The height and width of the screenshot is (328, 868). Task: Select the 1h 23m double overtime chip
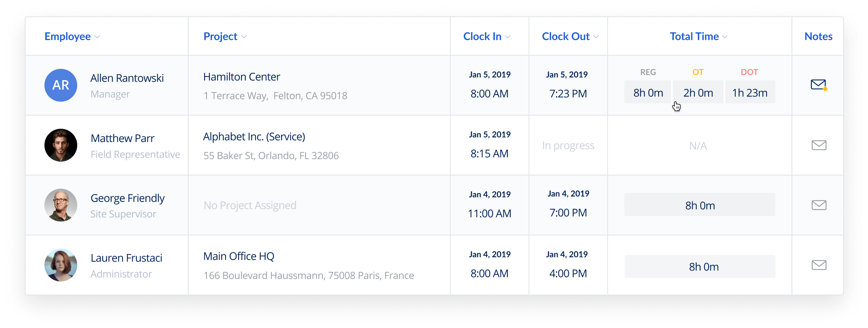pyautogui.click(x=750, y=92)
